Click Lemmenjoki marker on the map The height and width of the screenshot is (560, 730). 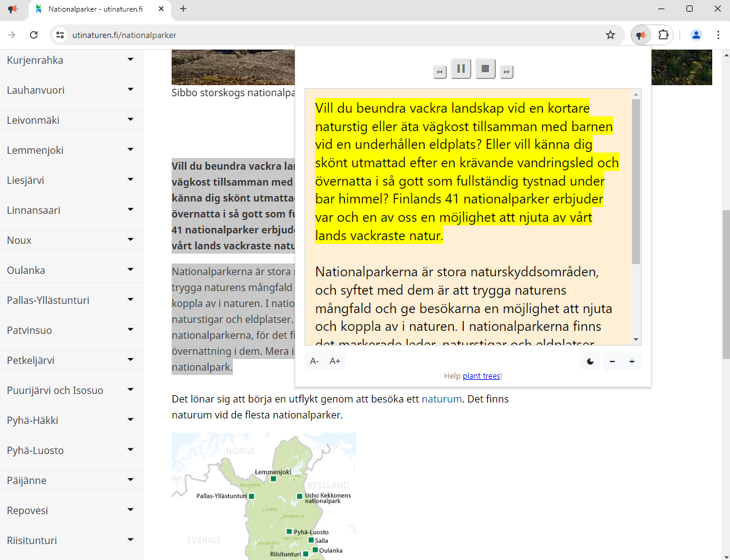[x=273, y=479]
